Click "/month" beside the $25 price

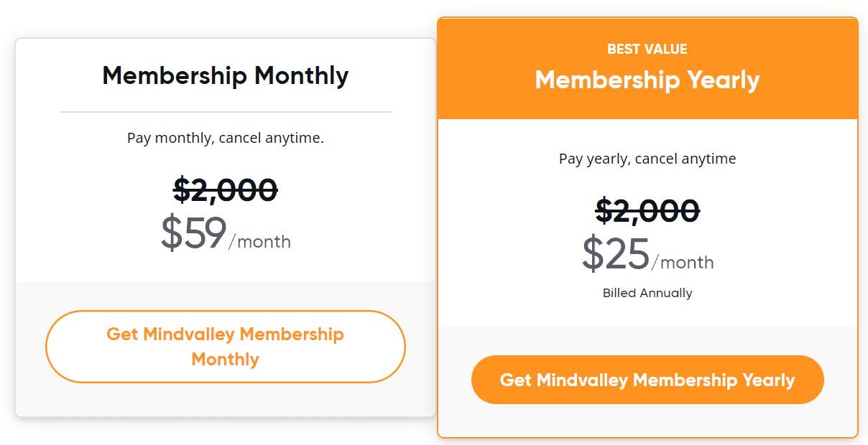tap(683, 263)
